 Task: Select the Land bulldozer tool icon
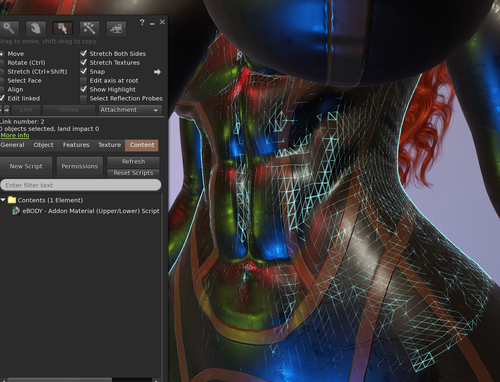coord(116,28)
